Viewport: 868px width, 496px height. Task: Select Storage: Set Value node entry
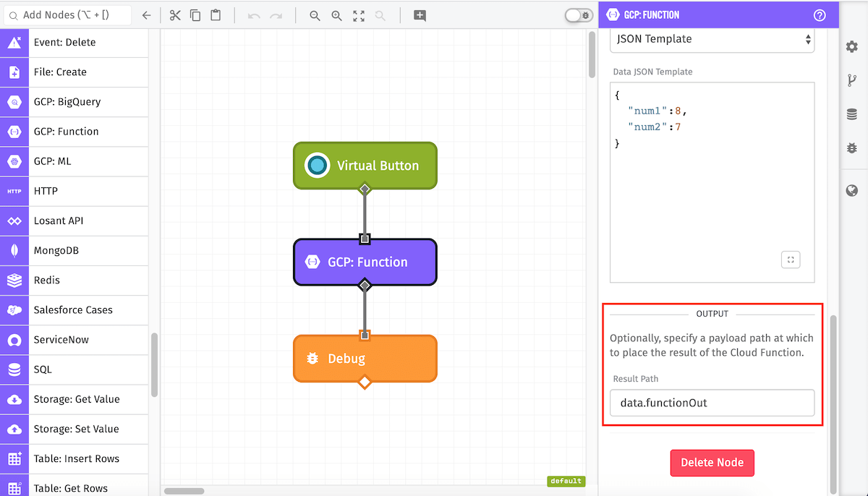74,429
